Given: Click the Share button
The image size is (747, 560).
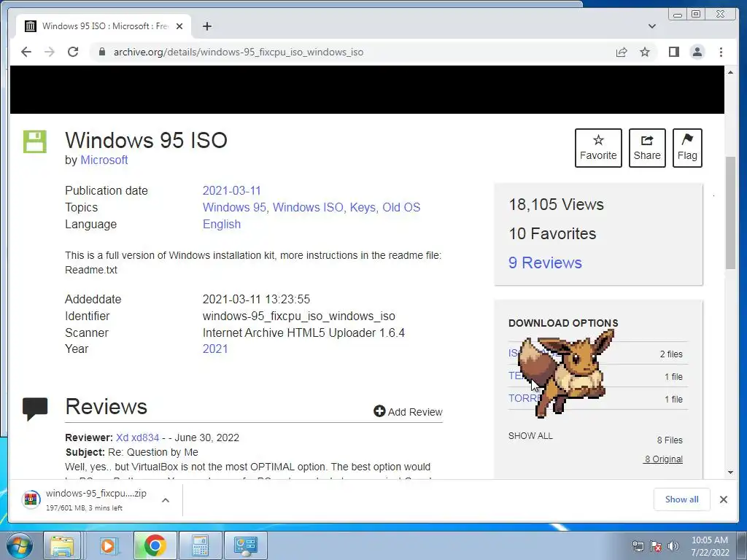Looking at the screenshot, I should pos(647,147).
